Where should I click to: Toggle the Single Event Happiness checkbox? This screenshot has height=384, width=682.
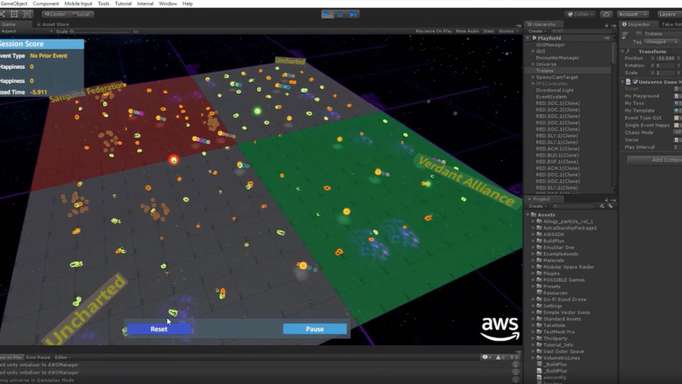pos(677,125)
